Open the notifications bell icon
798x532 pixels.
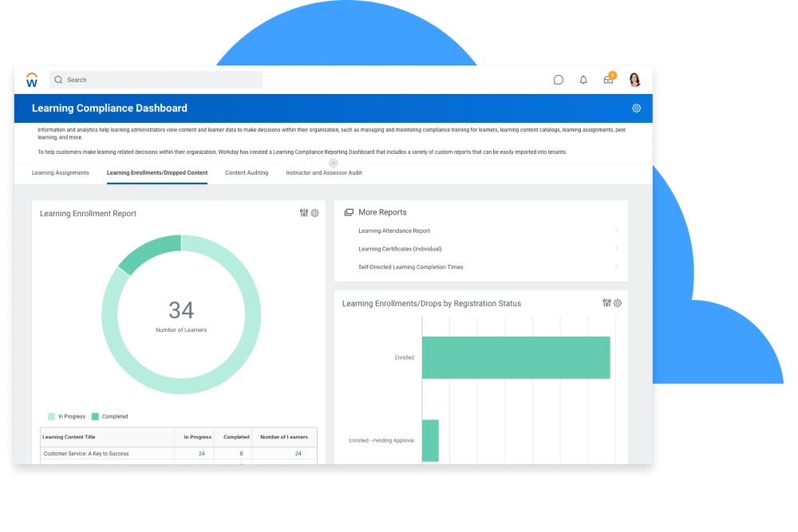tap(583, 80)
